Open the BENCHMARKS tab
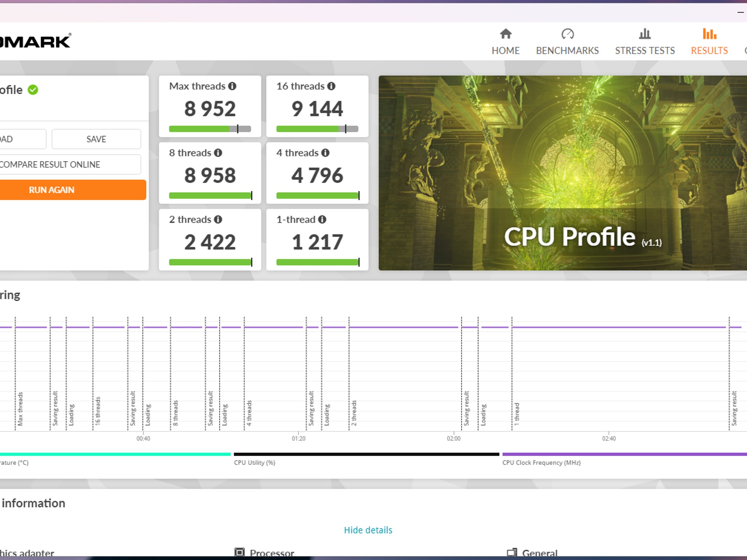Image resolution: width=747 pixels, height=560 pixels. [x=567, y=42]
